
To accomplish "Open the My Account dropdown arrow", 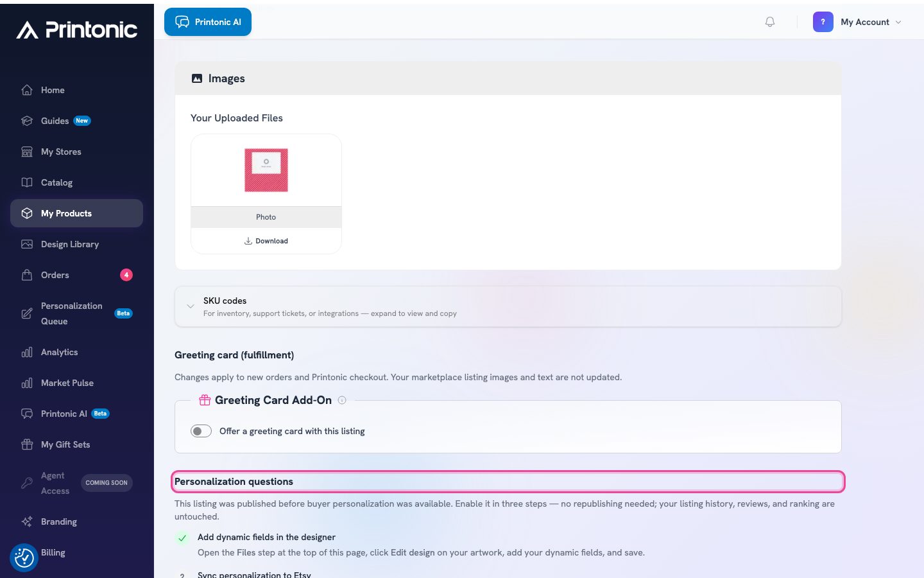I will pos(898,22).
